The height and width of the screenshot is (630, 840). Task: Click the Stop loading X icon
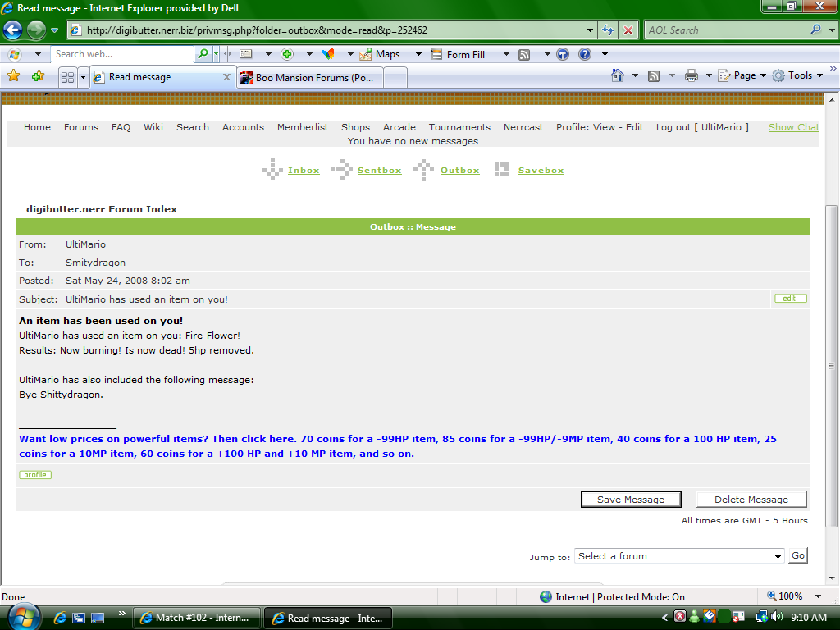click(x=628, y=30)
